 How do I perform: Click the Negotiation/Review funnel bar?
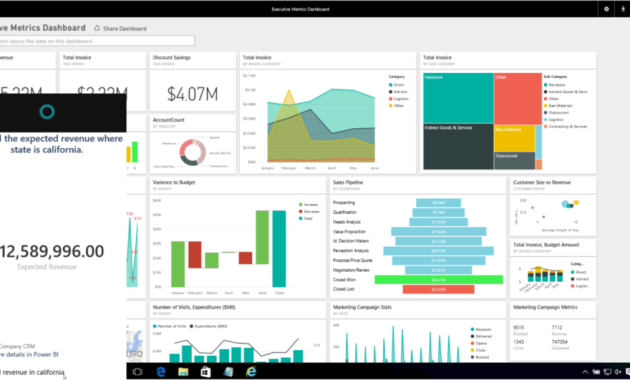click(x=438, y=270)
